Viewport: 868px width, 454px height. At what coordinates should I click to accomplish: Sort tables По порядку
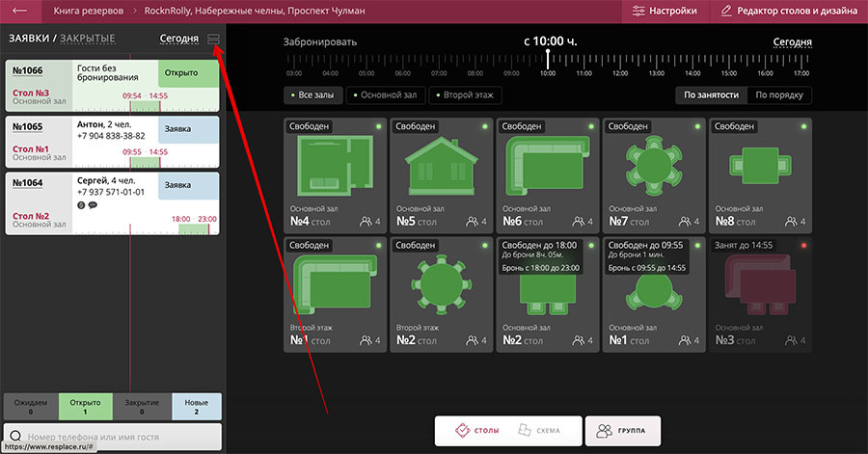[779, 95]
